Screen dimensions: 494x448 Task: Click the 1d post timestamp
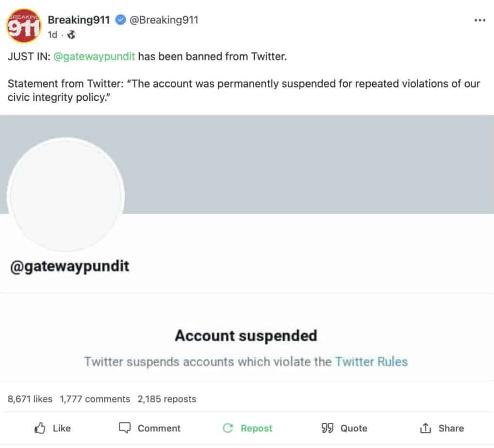(x=52, y=34)
